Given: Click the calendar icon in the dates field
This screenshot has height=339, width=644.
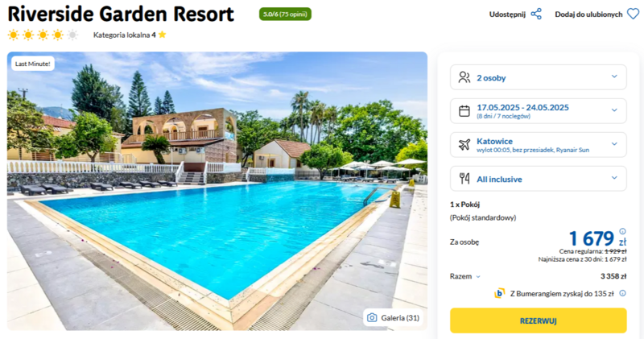Looking at the screenshot, I should pyautogui.click(x=464, y=111).
